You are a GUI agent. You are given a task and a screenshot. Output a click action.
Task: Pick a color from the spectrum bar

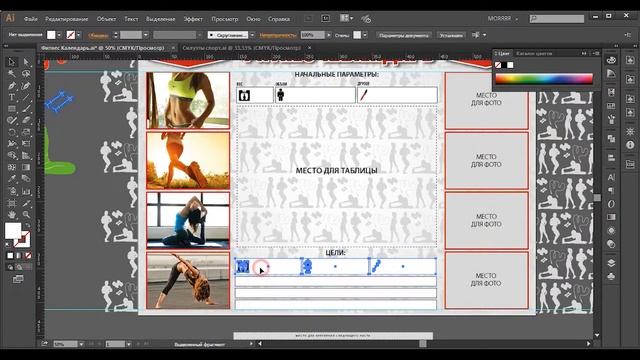(x=544, y=78)
